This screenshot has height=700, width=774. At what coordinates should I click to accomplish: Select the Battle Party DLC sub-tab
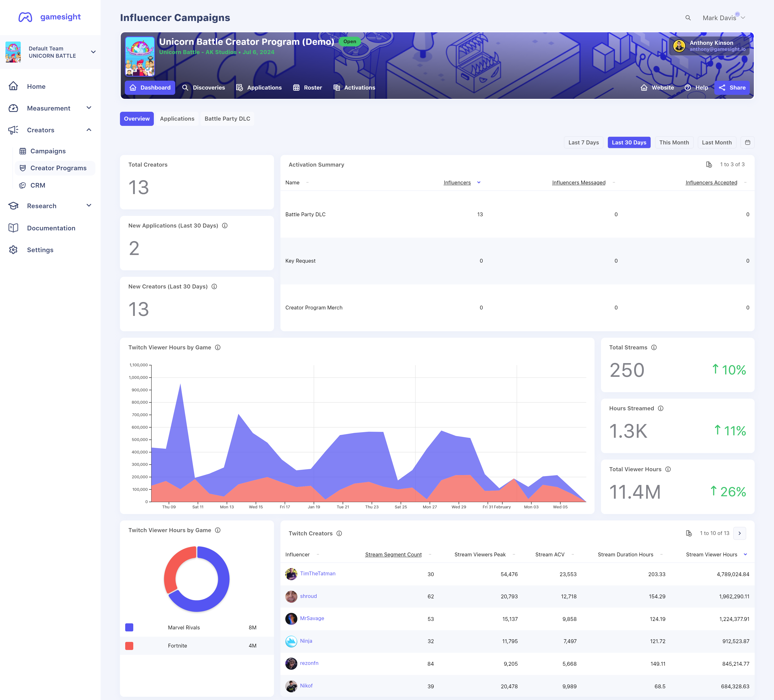tap(227, 119)
